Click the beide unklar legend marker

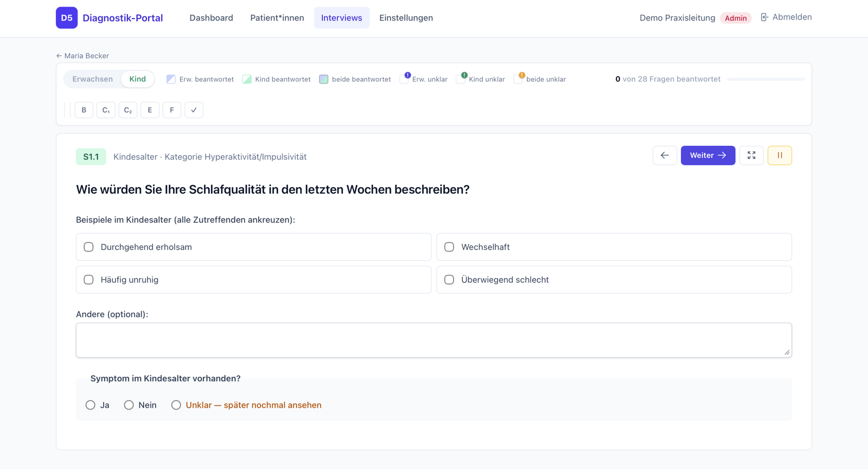coord(519,79)
